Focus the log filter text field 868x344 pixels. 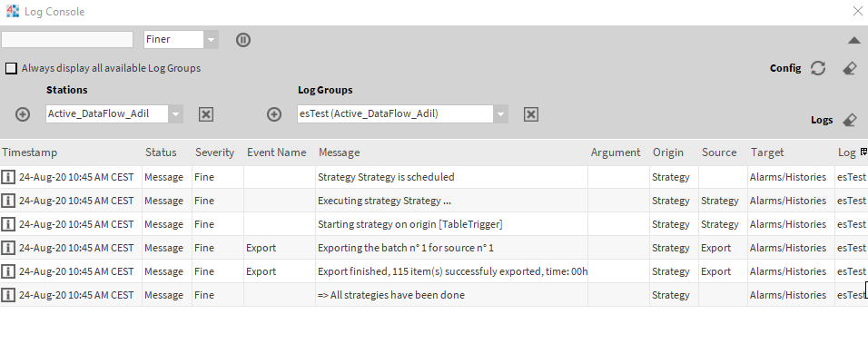point(67,39)
